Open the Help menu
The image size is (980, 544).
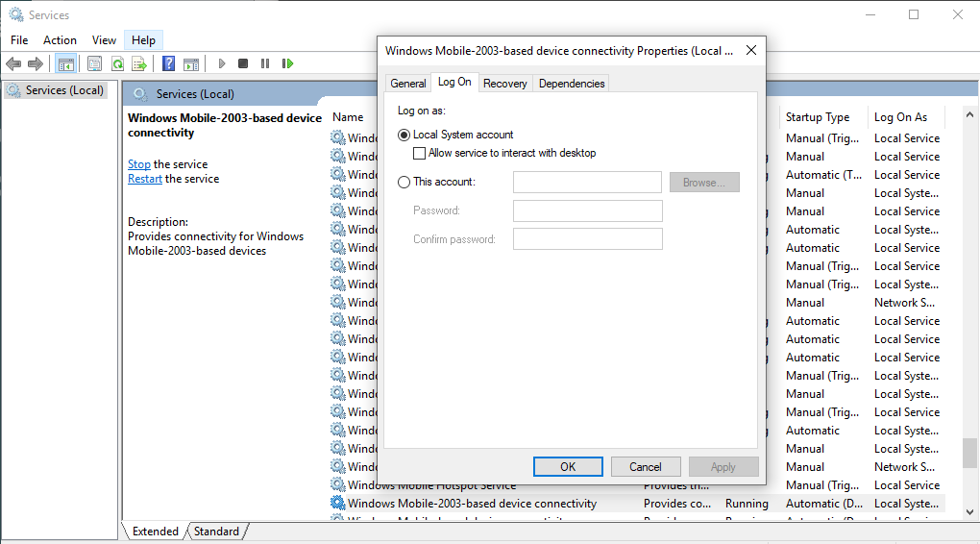143,40
